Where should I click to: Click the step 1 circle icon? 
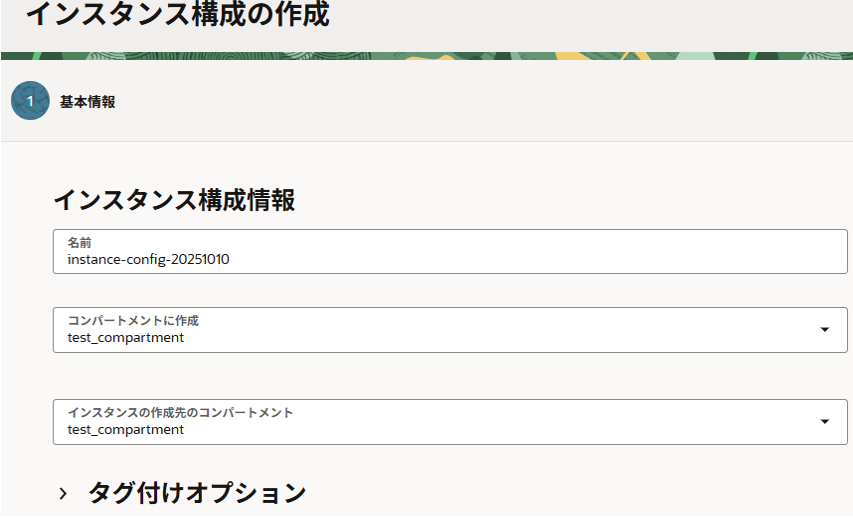[30, 101]
